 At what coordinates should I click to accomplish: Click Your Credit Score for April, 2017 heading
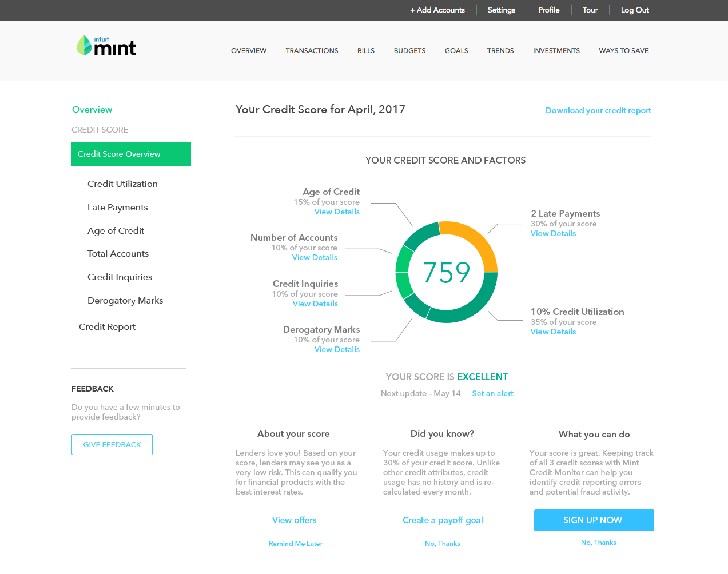tap(320, 110)
